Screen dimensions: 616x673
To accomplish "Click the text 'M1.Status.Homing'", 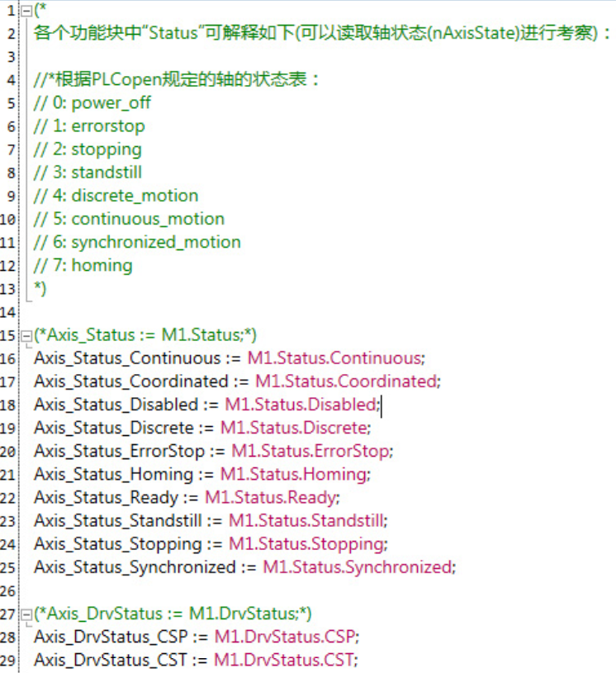I will 294,474.
